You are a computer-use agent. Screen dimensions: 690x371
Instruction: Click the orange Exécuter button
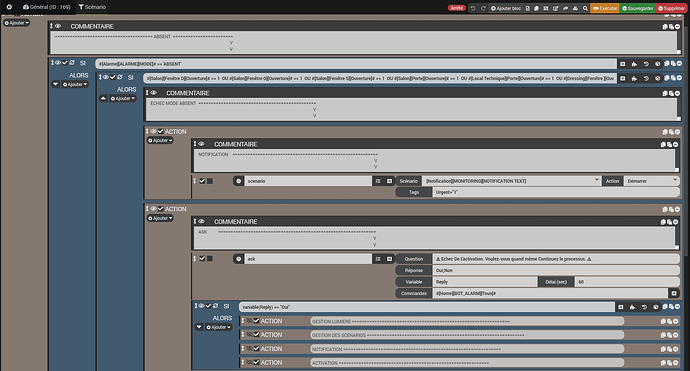point(605,8)
